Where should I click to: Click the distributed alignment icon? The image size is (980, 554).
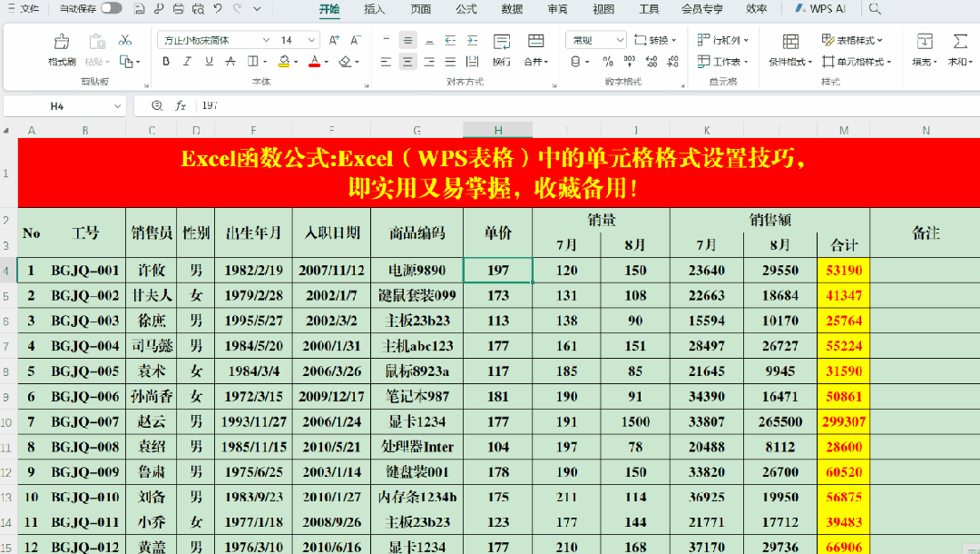pyautogui.click(x=473, y=62)
